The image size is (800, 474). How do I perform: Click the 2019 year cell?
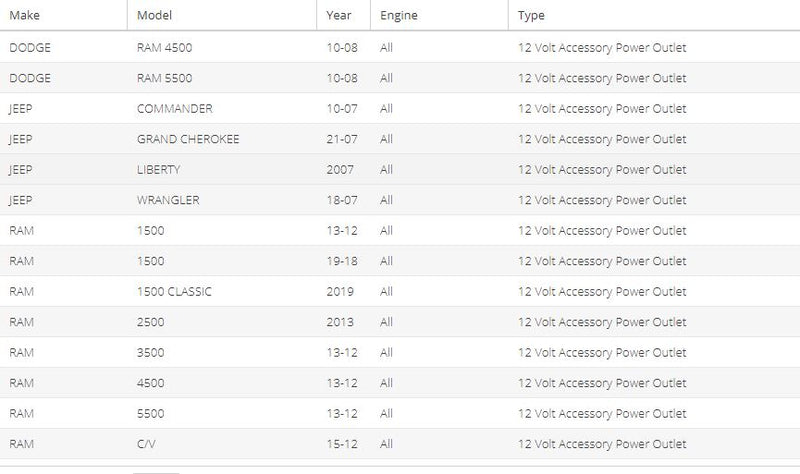tap(340, 292)
